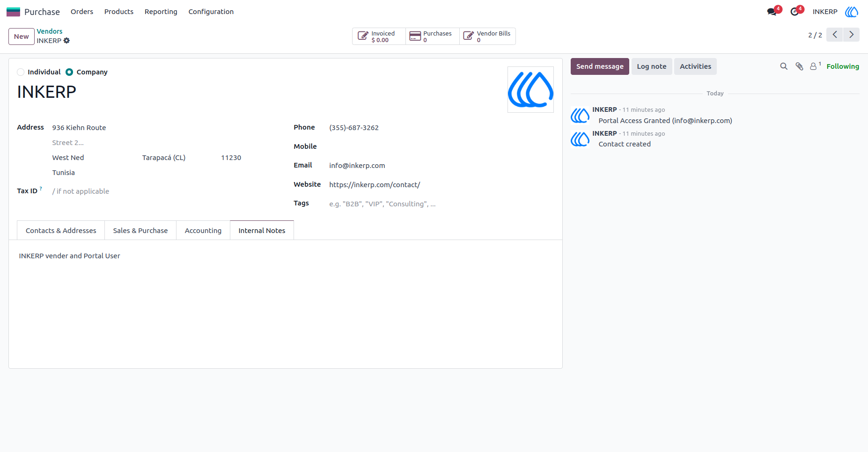Image resolution: width=868 pixels, height=452 pixels.
Task: Open the Tunisia country dropdown
Action: tap(164, 173)
